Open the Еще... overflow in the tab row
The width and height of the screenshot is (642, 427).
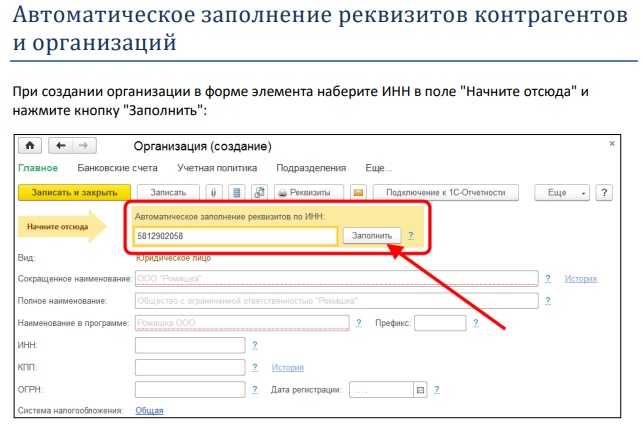tap(378, 168)
